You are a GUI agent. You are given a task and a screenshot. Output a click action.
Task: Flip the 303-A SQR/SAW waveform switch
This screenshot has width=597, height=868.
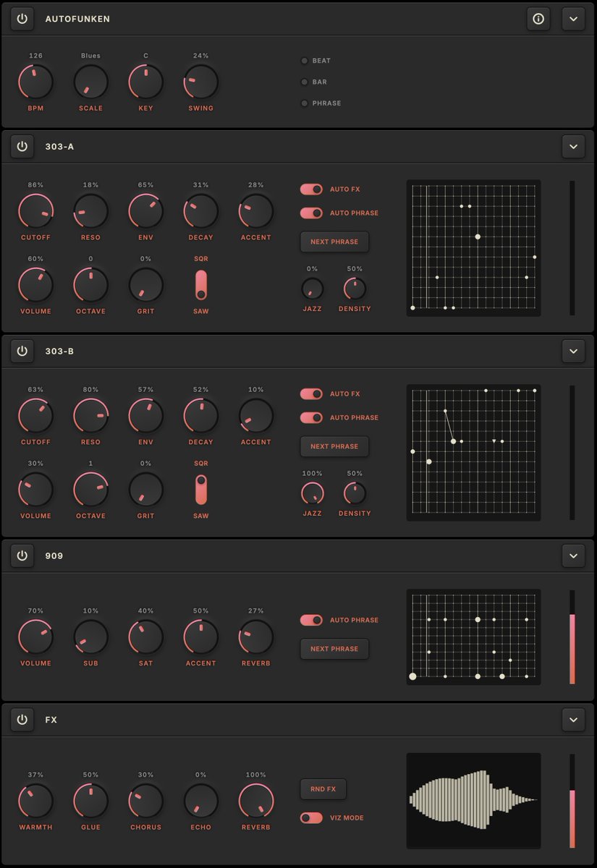click(200, 285)
